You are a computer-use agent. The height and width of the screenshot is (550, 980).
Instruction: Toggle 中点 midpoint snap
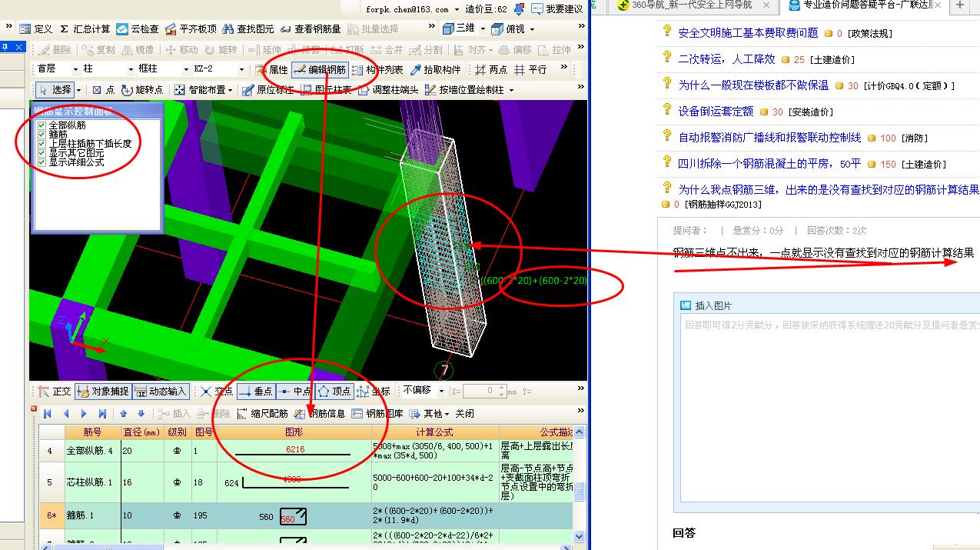294,392
